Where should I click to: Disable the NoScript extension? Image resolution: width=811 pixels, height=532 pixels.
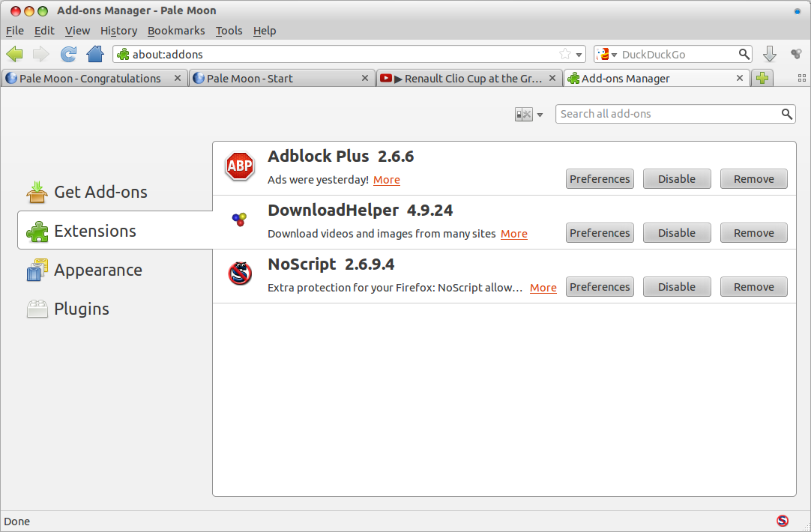click(677, 286)
